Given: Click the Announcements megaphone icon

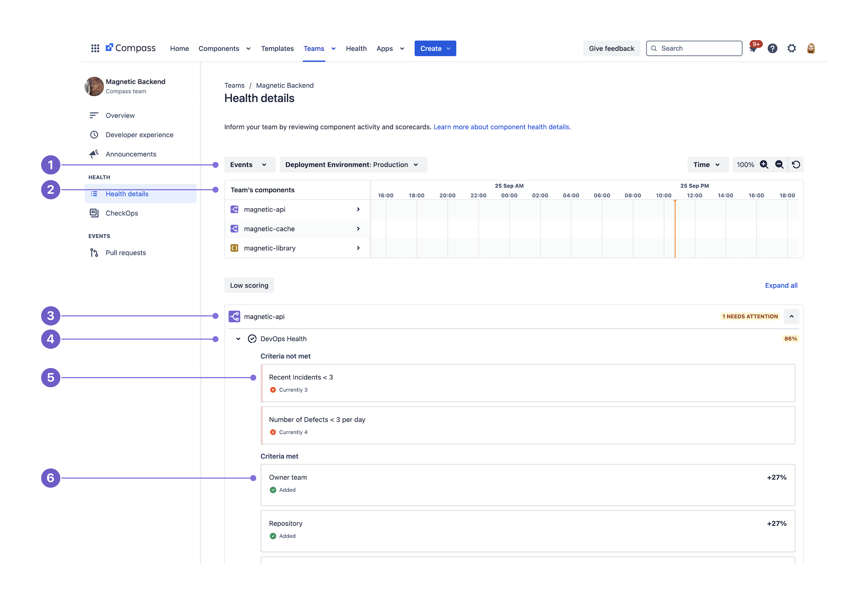Looking at the screenshot, I should click(x=94, y=153).
